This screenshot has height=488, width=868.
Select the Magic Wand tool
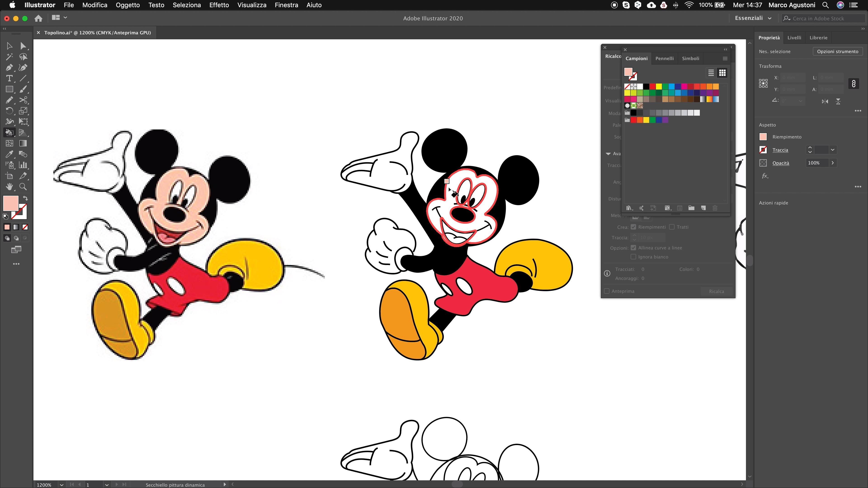(9, 56)
